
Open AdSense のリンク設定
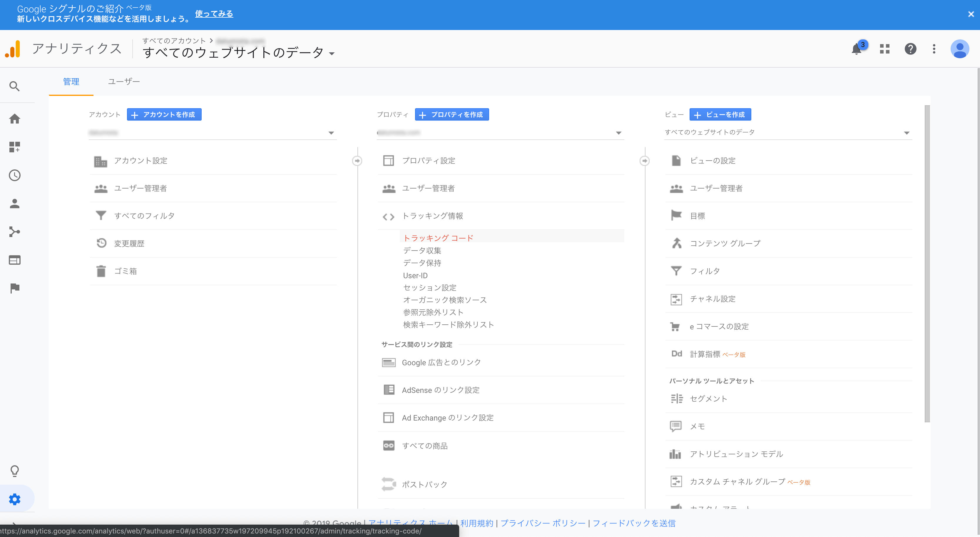[501, 390]
